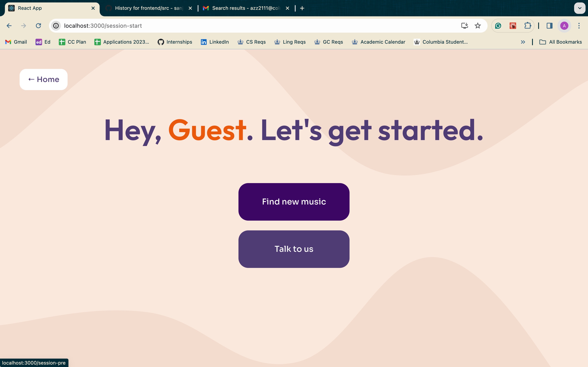Screen dimensions: 588x367
Task: Open the LinkedIn bookmark
Action: click(215, 42)
